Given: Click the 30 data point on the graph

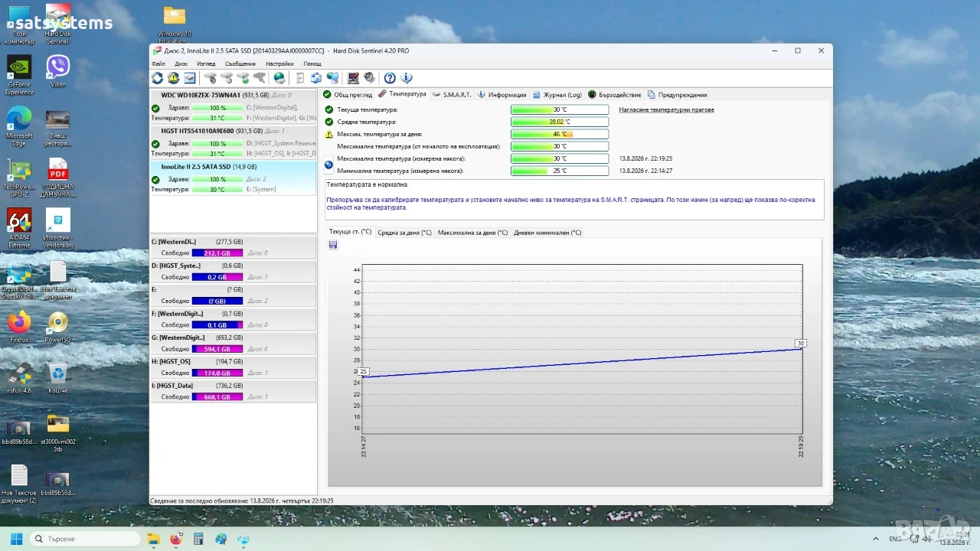Looking at the screenshot, I should pos(801,344).
